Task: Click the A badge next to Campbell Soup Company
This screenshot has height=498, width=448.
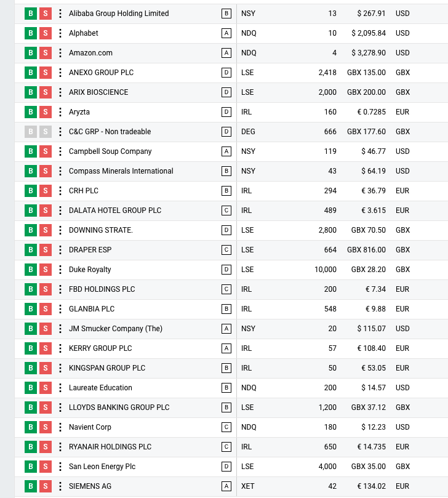Action: tap(226, 151)
